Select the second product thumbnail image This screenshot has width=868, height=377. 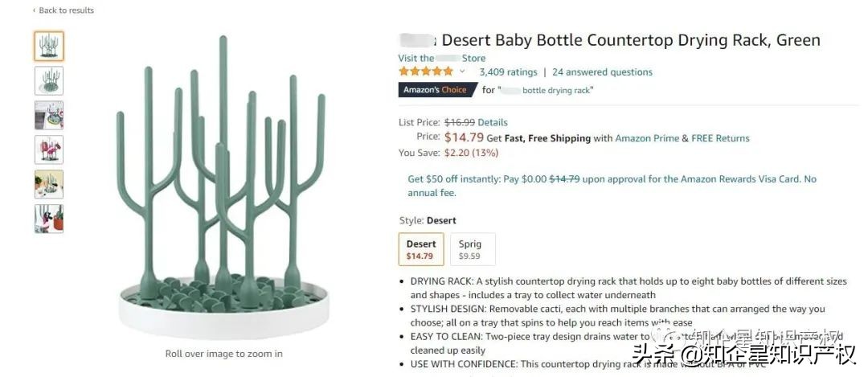click(48, 80)
